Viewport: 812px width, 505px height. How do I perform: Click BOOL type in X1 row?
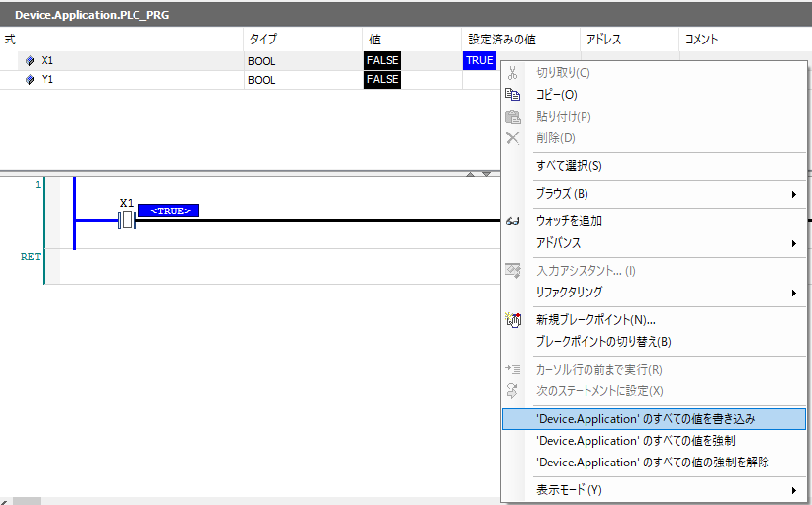tap(261, 61)
